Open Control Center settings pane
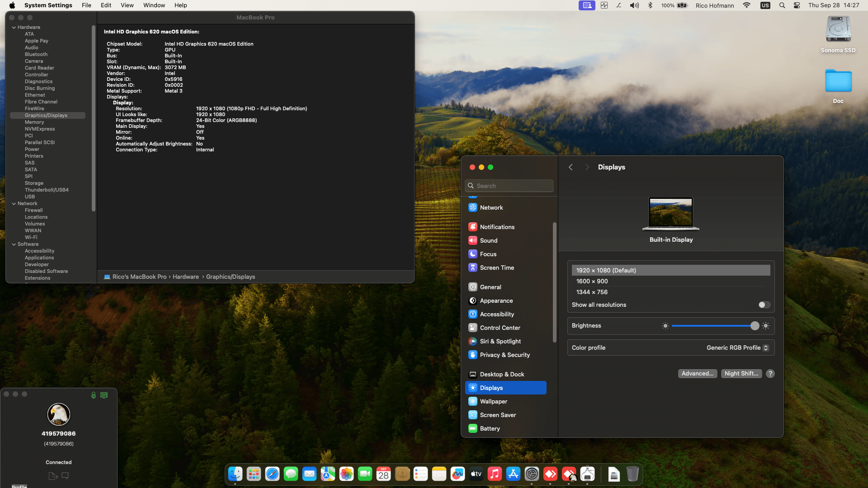The height and width of the screenshot is (488, 868). pyautogui.click(x=500, y=328)
